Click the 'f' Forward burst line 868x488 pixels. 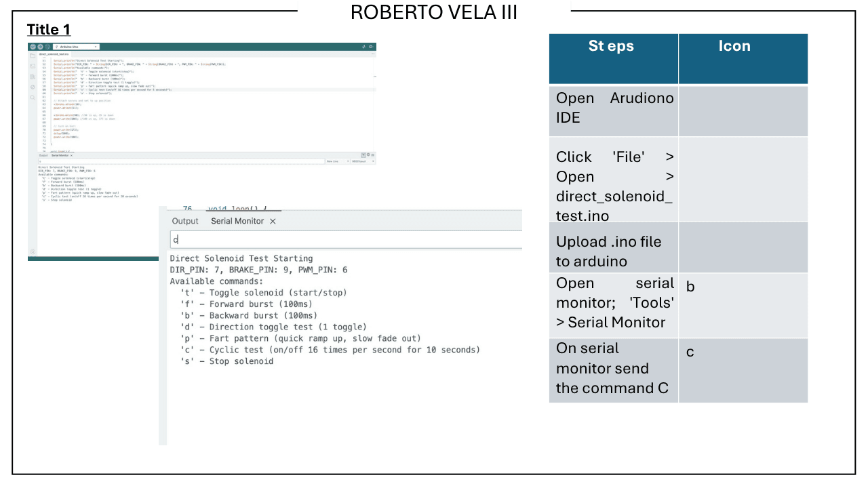pos(247,304)
